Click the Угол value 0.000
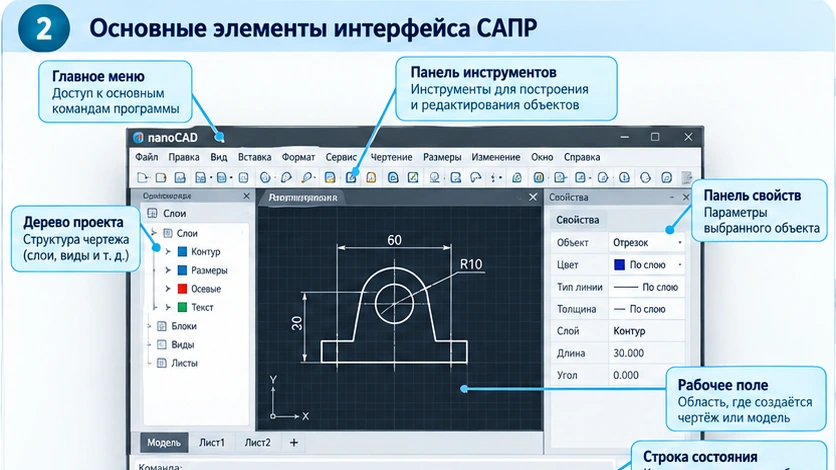 (647, 375)
